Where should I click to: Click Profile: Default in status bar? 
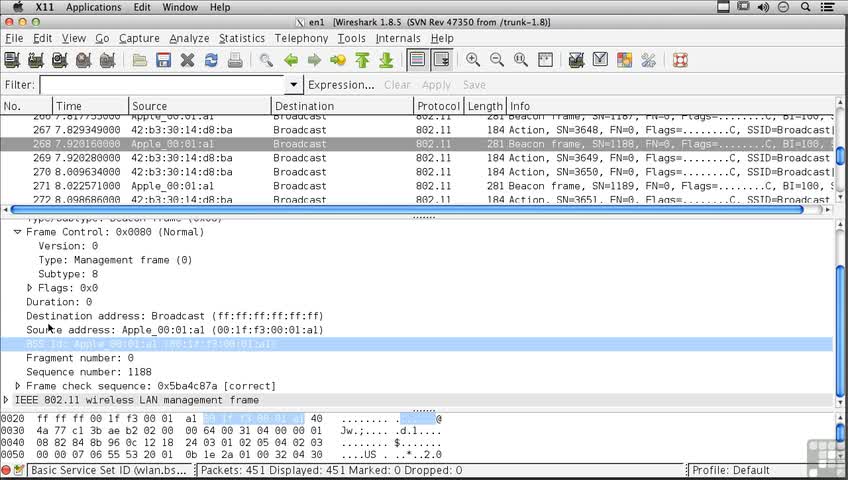tap(731, 470)
